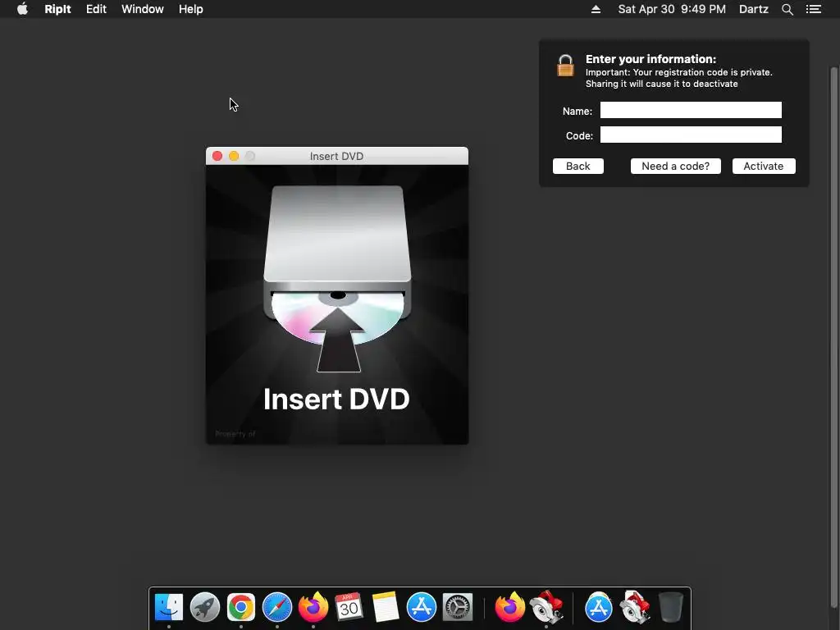The height and width of the screenshot is (630, 840).
Task: Open Notification Center list icon
Action: click(x=814, y=9)
